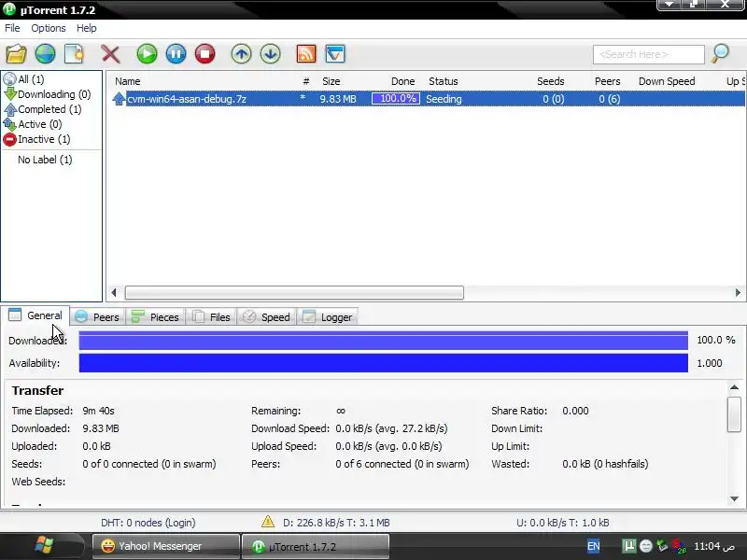This screenshot has width=747, height=560.
Task: Click the Seeding status in the torrent row
Action: (x=444, y=99)
